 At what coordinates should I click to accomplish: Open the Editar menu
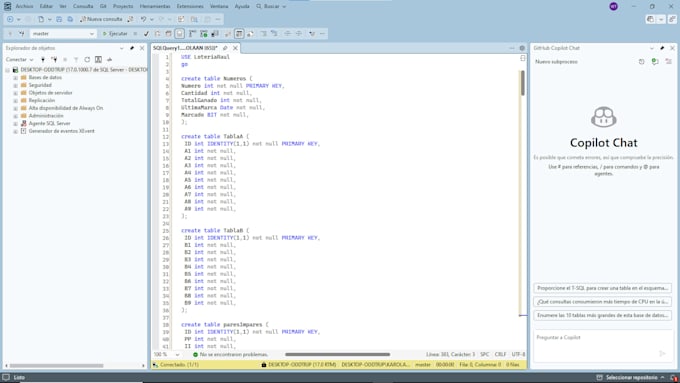pyautogui.click(x=46, y=7)
